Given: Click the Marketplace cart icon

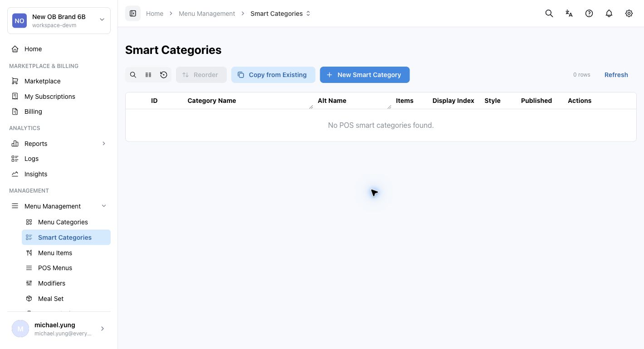Looking at the screenshot, I should 15,81.
